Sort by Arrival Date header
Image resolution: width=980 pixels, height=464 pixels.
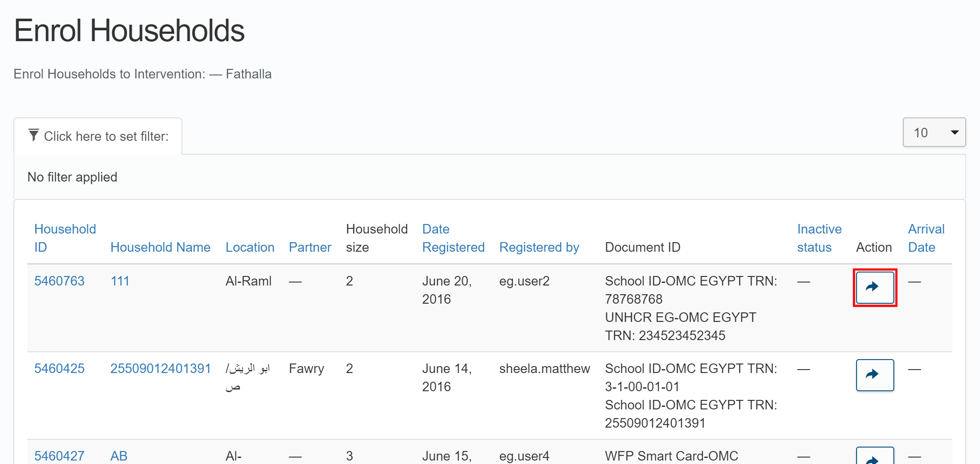926,238
